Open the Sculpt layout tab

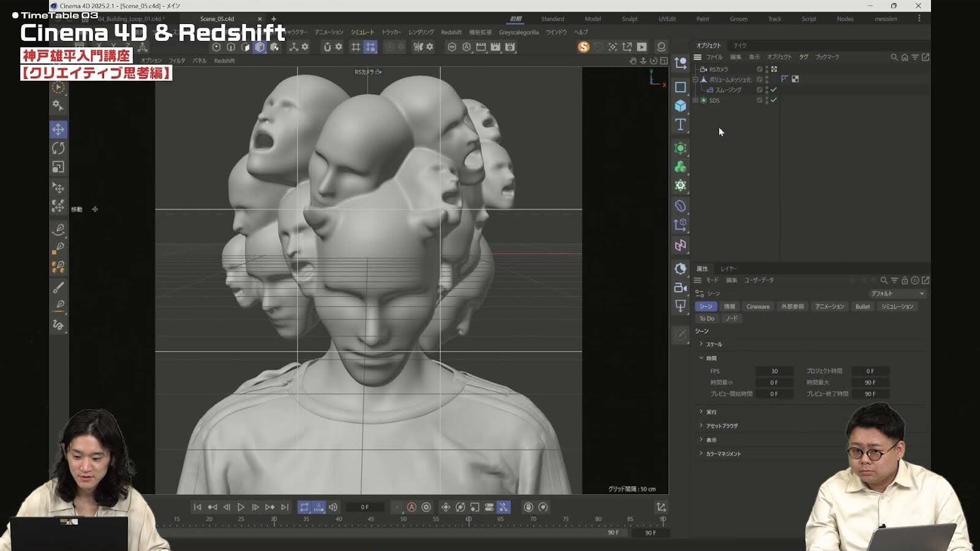click(x=629, y=19)
